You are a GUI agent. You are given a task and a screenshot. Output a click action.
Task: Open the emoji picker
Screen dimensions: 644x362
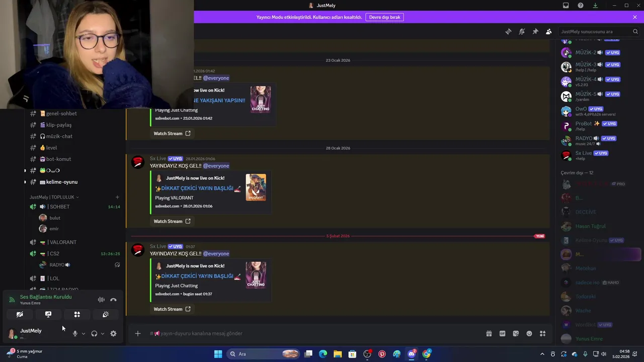point(529,333)
